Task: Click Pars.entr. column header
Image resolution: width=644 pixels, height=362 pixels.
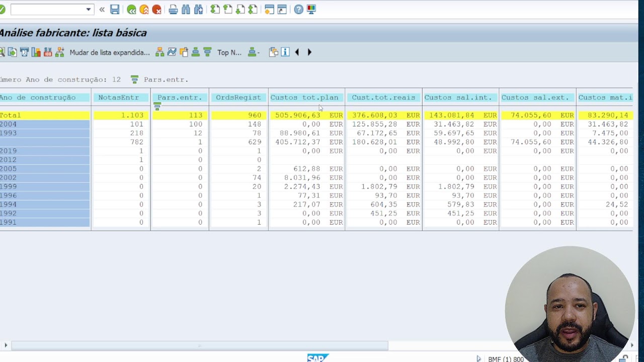Action: (x=180, y=98)
